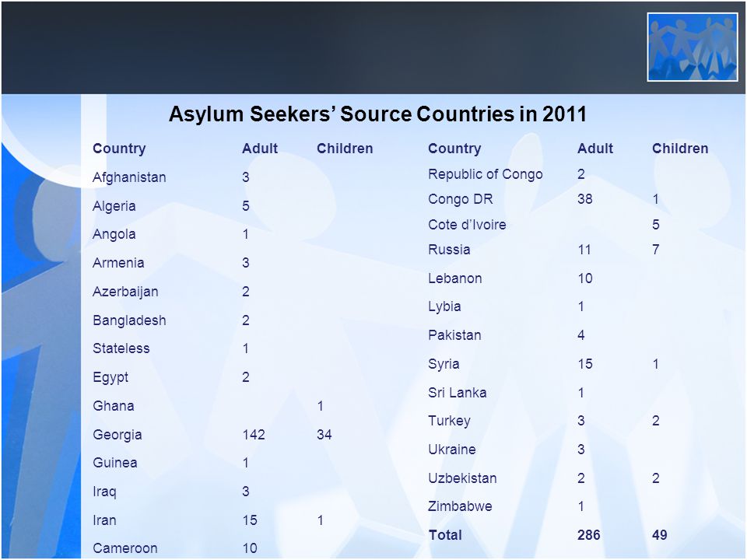Viewport: 747px width, 560px height.
Task: Select Lebanon's adult count 10
Action: [x=585, y=278]
